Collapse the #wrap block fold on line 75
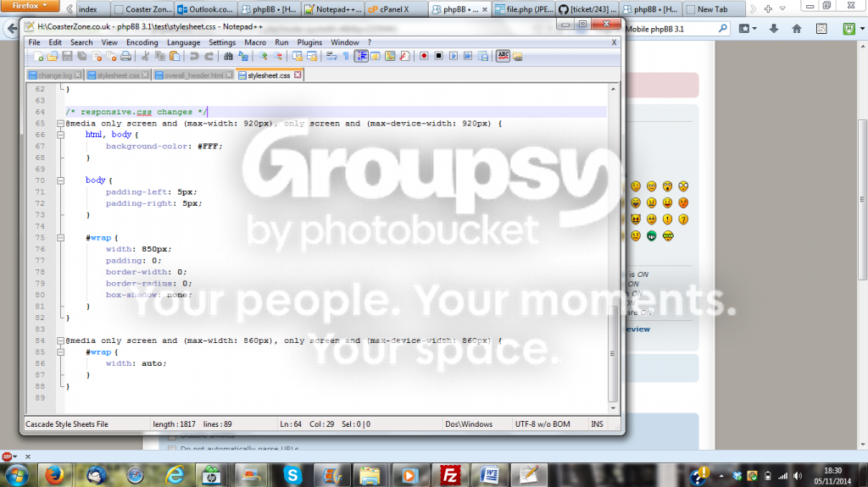The width and height of the screenshot is (868, 487). coord(60,238)
